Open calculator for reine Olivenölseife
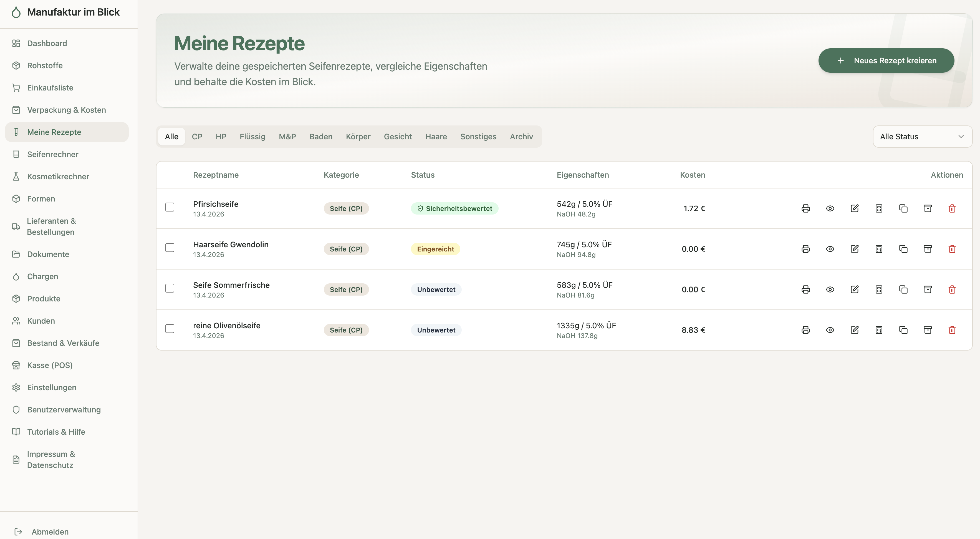 point(879,330)
